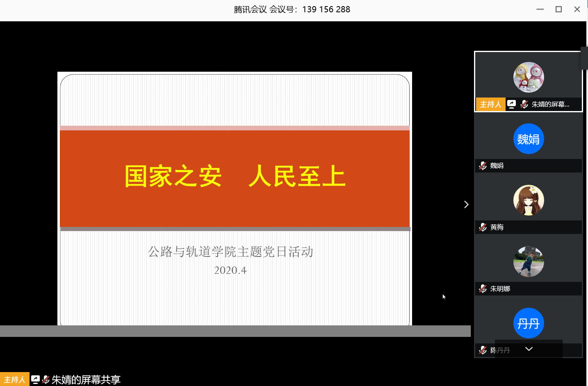Click the snowman avatar of the host
This screenshot has width=588, height=386.
click(x=529, y=77)
